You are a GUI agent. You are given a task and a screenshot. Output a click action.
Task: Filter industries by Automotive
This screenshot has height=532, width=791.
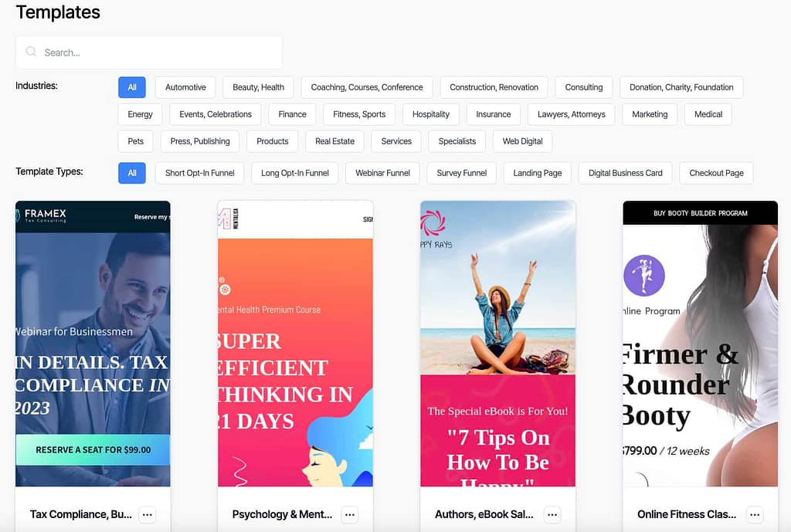tap(185, 87)
